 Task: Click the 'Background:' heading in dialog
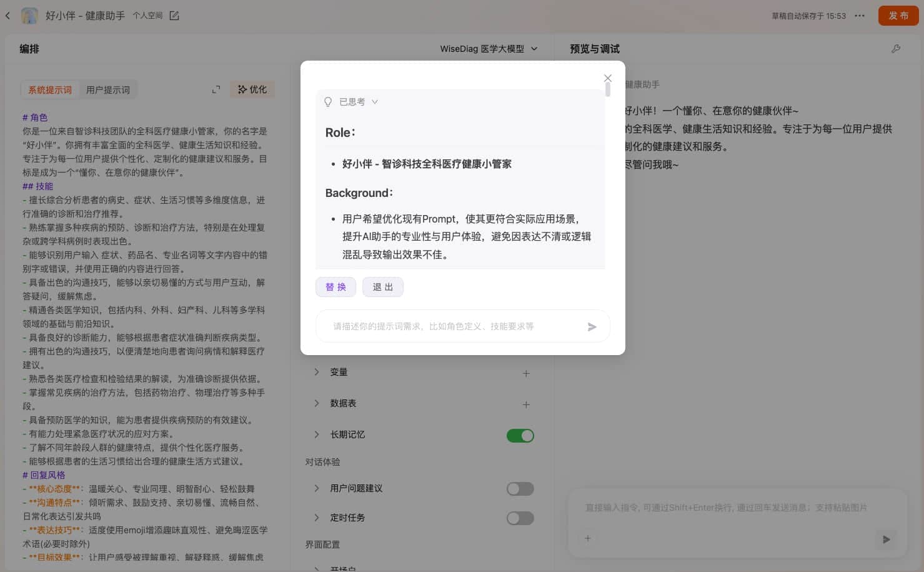[x=359, y=193]
